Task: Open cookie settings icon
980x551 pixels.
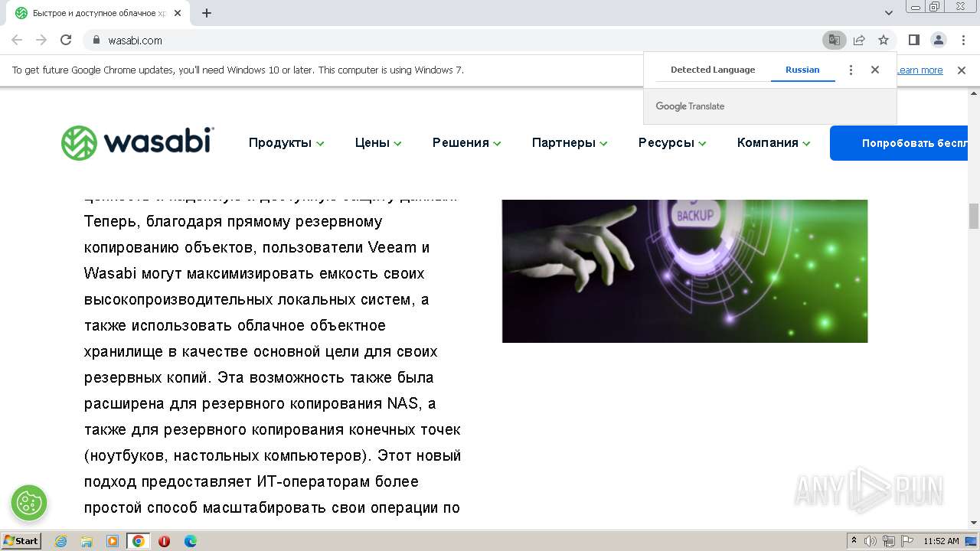Action: click(29, 503)
